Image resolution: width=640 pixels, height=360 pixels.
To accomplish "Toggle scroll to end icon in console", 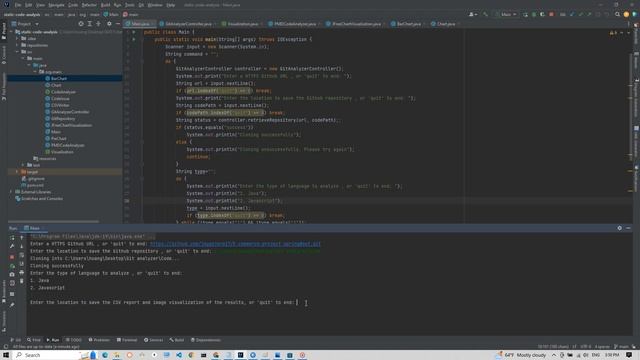I will pyautogui.click(x=22, y=264).
